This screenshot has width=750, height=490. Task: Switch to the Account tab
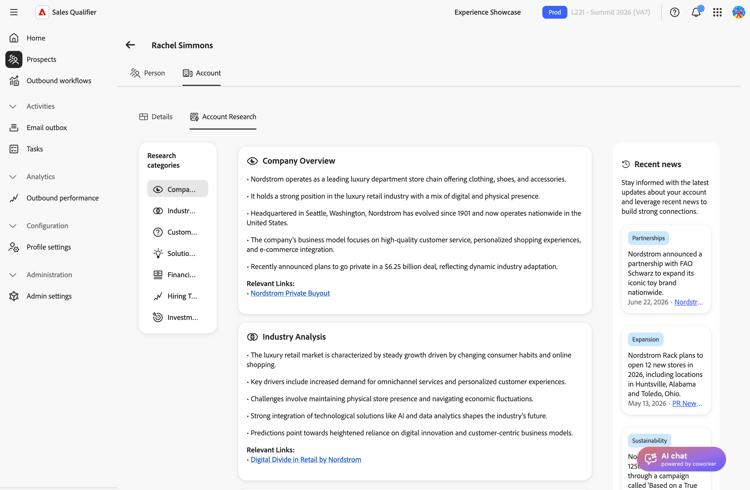(x=201, y=73)
